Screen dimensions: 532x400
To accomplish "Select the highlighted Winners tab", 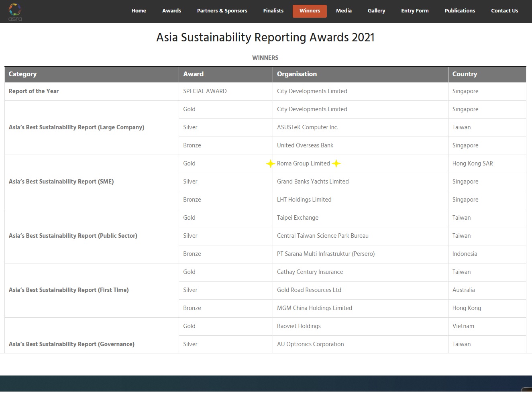I will [x=310, y=11].
